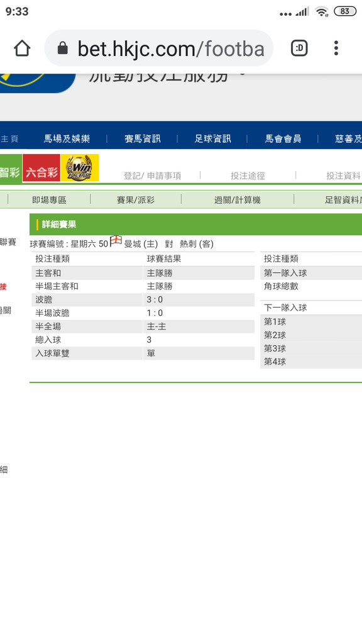
Task: Click the 球賽結果 column header
Action: 164,258
